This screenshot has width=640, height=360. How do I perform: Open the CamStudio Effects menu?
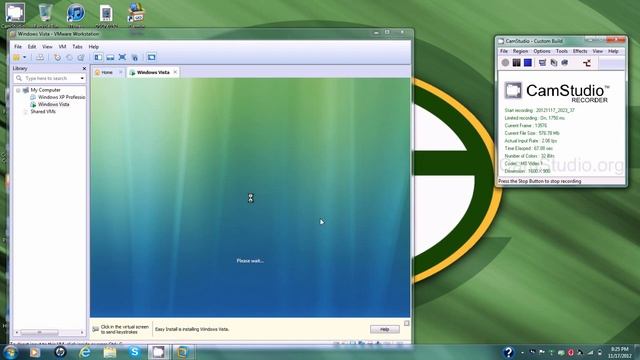[x=580, y=51]
